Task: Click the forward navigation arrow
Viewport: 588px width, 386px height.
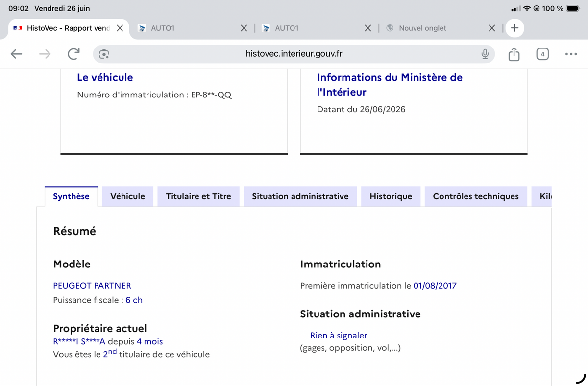Action: click(x=45, y=54)
